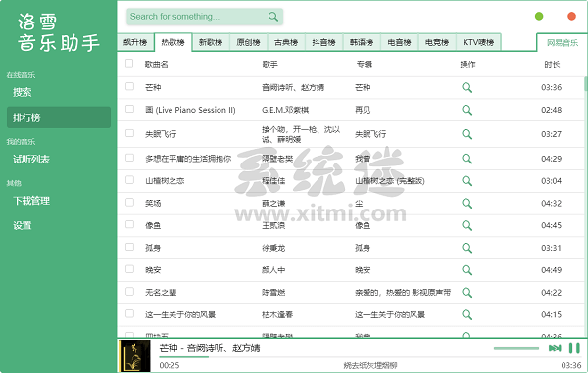
Task: Open the KTV唛榜 tab
Action: (x=478, y=42)
